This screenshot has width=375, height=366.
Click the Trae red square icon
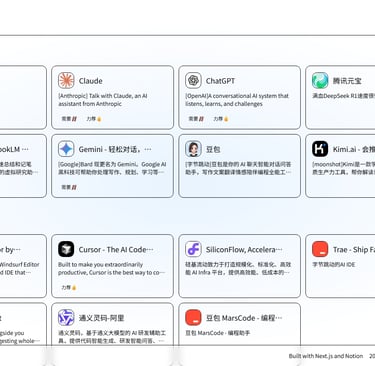(x=320, y=249)
